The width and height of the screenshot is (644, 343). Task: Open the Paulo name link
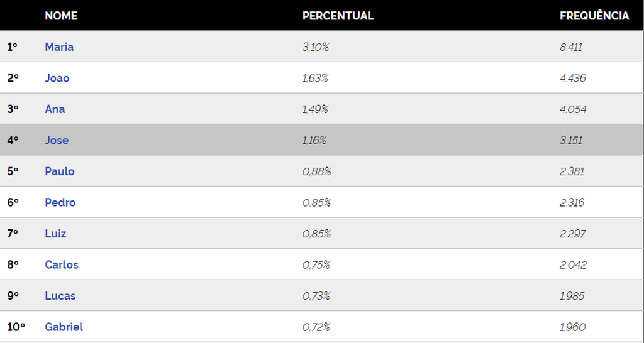(x=60, y=171)
